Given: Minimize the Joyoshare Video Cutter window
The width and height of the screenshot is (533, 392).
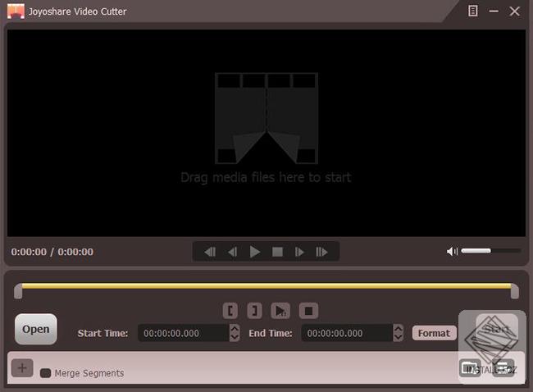Looking at the screenshot, I should pos(494,11).
